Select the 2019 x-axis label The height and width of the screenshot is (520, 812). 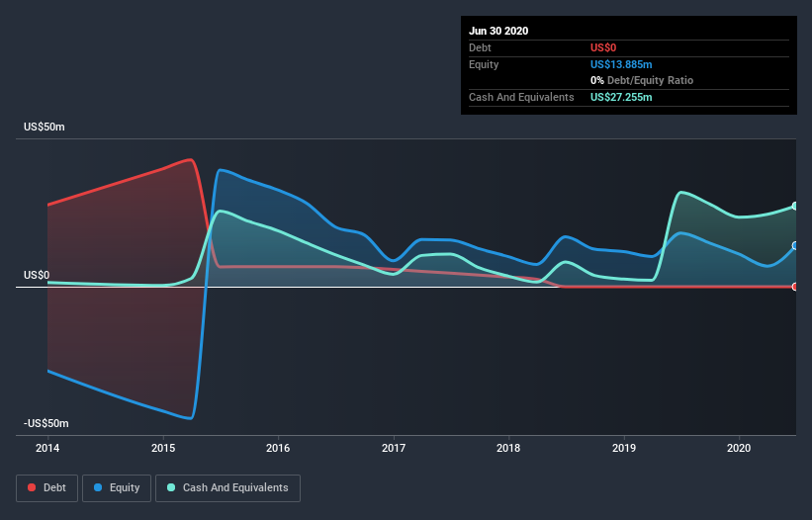[624, 448]
